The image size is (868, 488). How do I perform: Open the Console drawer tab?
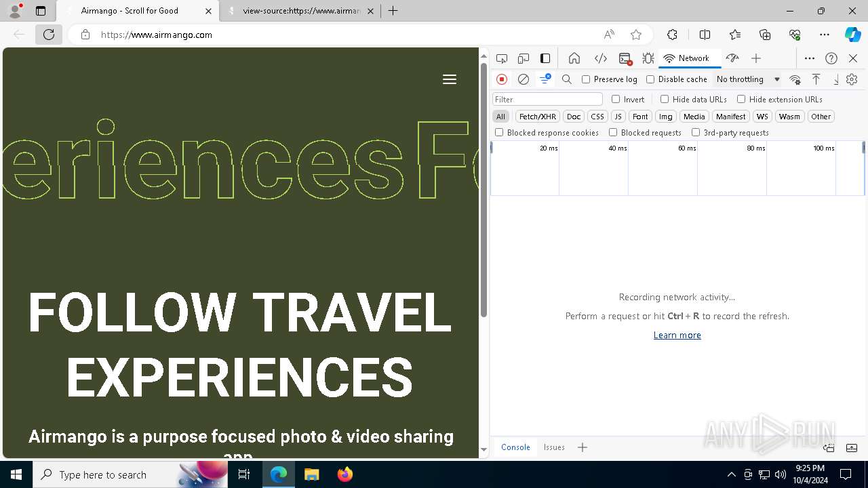tap(515, 447)
